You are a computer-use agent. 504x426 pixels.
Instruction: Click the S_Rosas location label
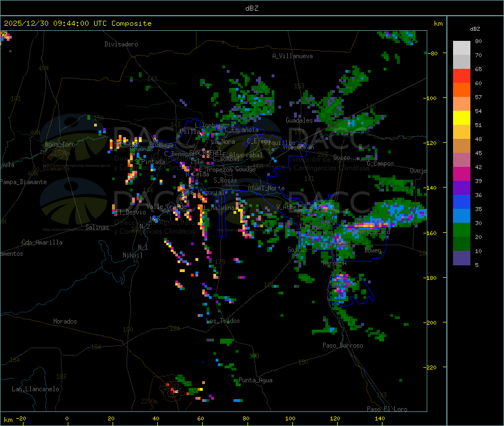tap(225, 180)
